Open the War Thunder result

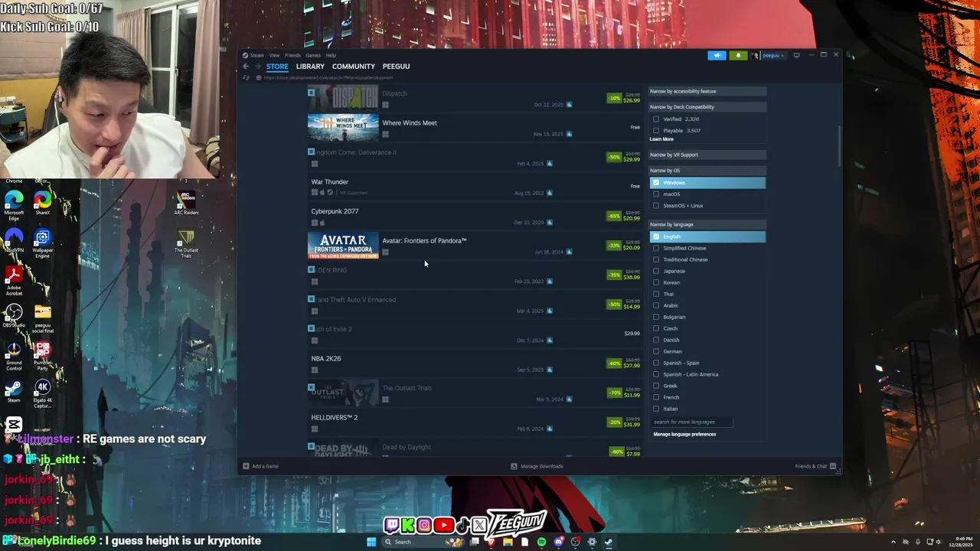[475, 187]
